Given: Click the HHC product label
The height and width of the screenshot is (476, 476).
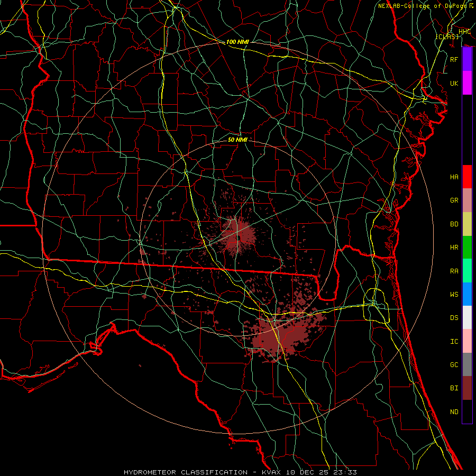Looking at the screenshot, I should (464, 32).
